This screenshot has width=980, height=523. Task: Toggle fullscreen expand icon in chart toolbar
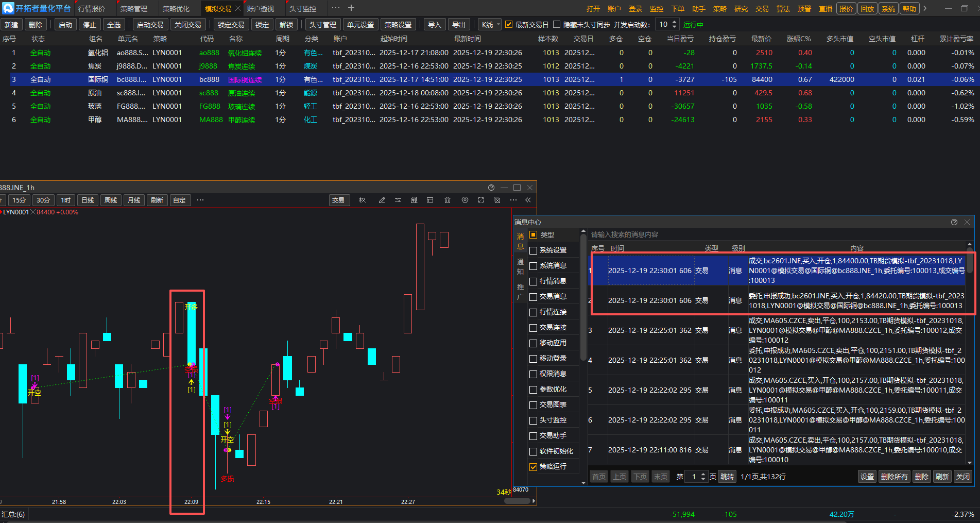coord(481,200)
